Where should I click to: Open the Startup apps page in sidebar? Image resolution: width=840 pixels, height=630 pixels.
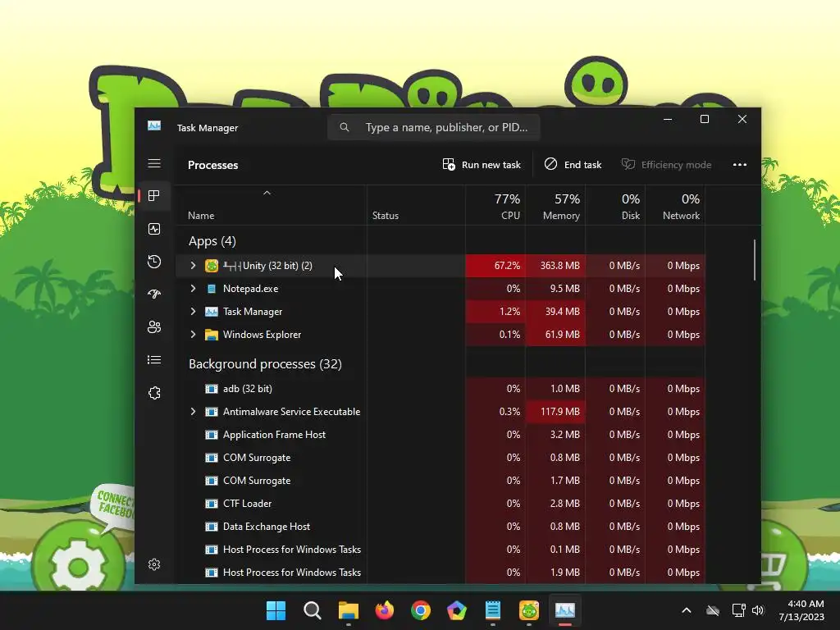click(154, 294)
